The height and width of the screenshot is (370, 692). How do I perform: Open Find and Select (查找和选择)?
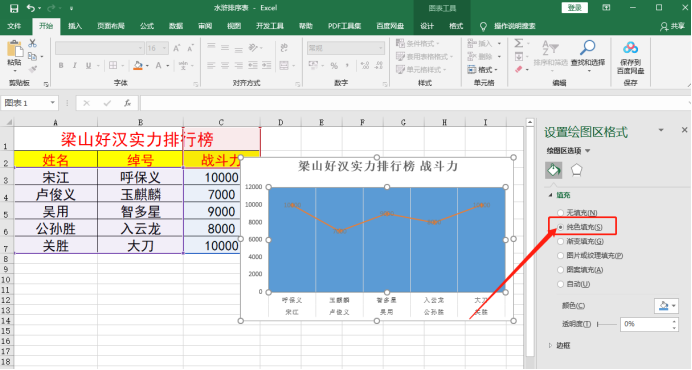point(587,57)
